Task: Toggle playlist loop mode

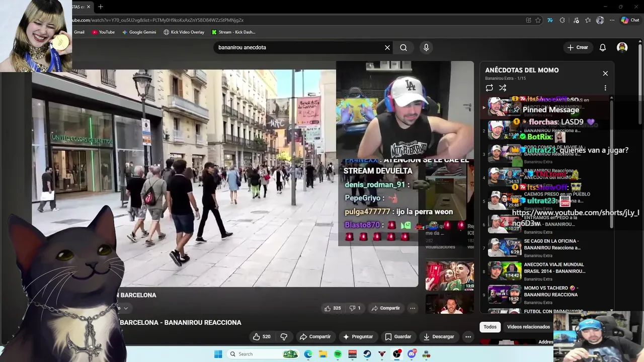Action: (489, 87)
